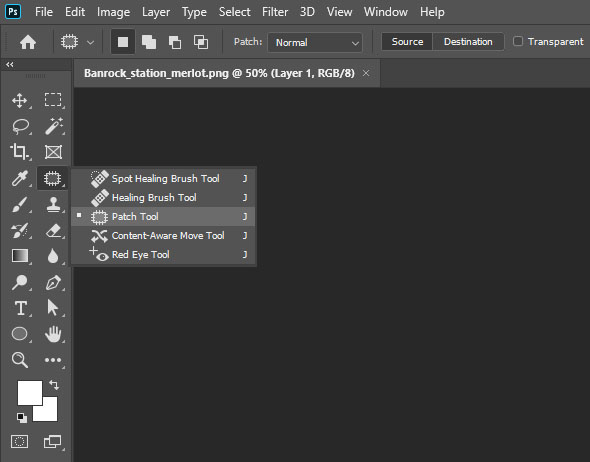
Task: Choose Add to selection mode
Action: [149, 42]
